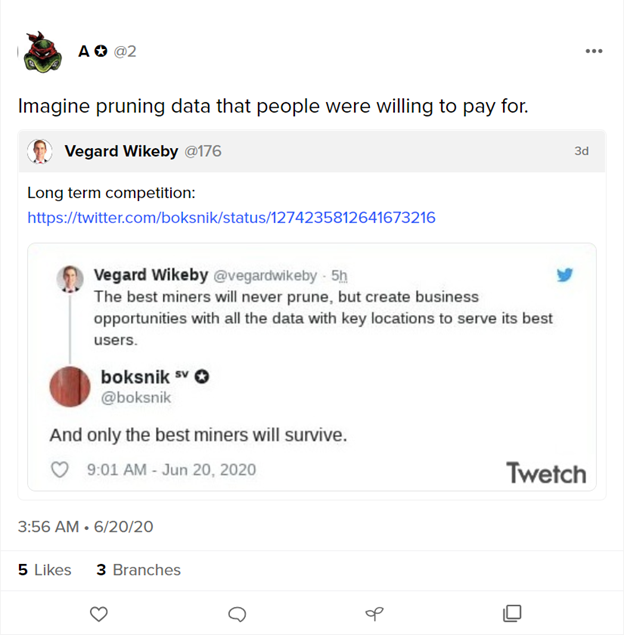Open the ninja turtle profile avatar
This screenshot has height=635, width=624.
coord(43,53)
